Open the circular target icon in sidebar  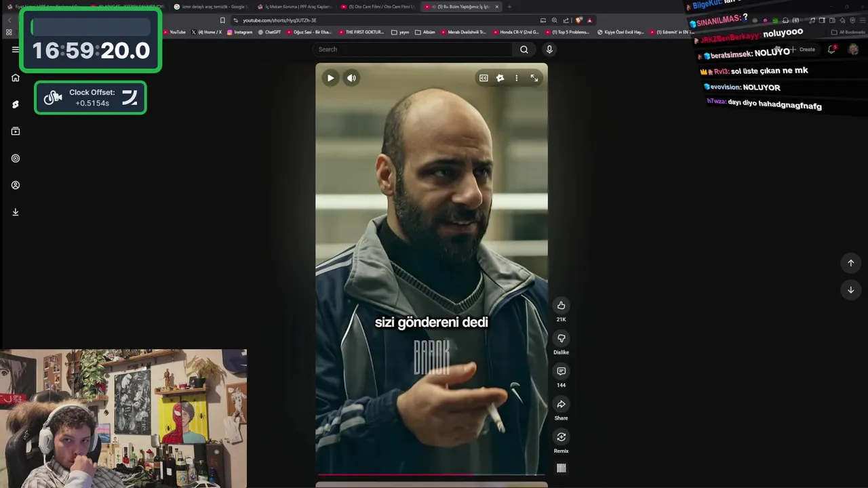[16, 159]
